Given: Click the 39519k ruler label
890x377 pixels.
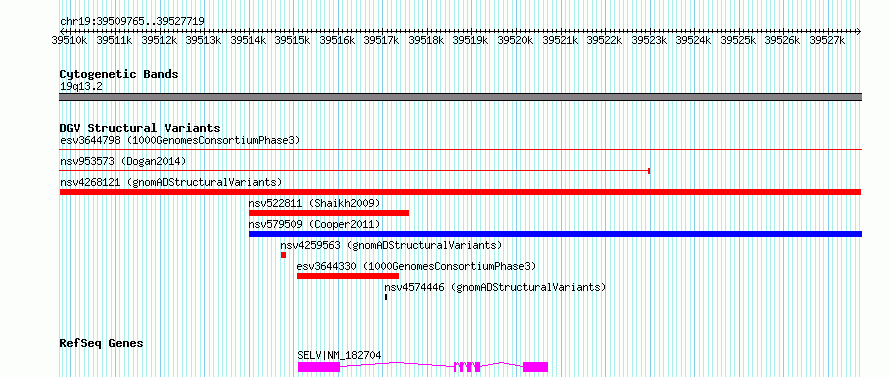Looking at the screenshot, I should coord(471,40).
